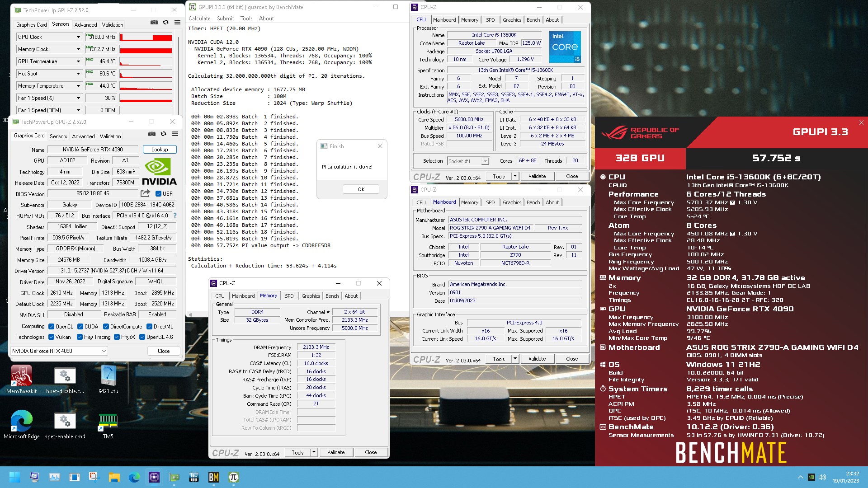This screenshot has height=488, width=868.
Task: Open the hamburger menu in GPU-Z Sensors window
Action: click(177, 22)
